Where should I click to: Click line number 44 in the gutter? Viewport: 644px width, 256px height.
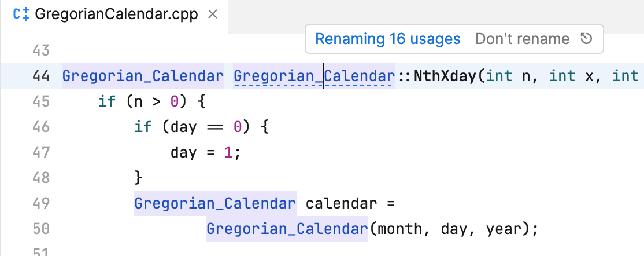coord(40,76)
